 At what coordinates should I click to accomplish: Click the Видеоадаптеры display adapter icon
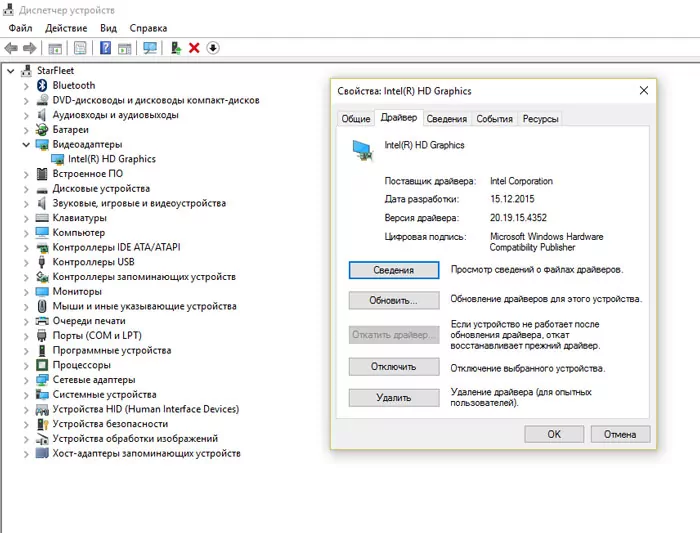point(42,144)
